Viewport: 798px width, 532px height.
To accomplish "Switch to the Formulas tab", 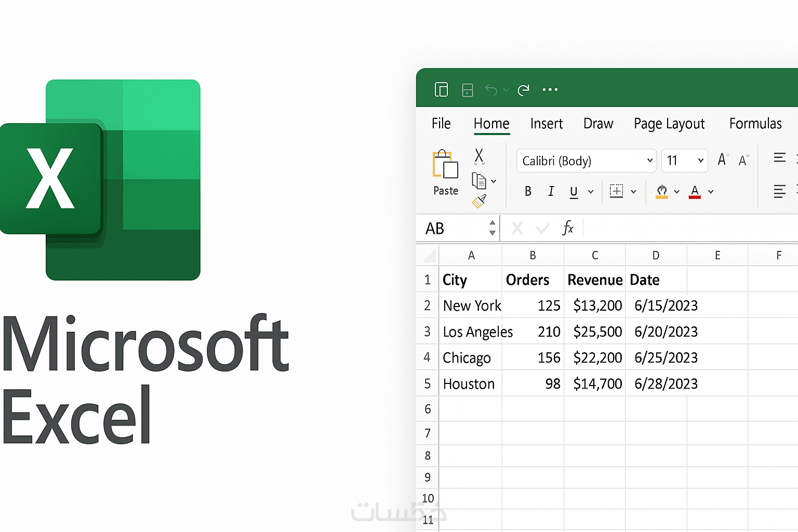I will (755, 124).
